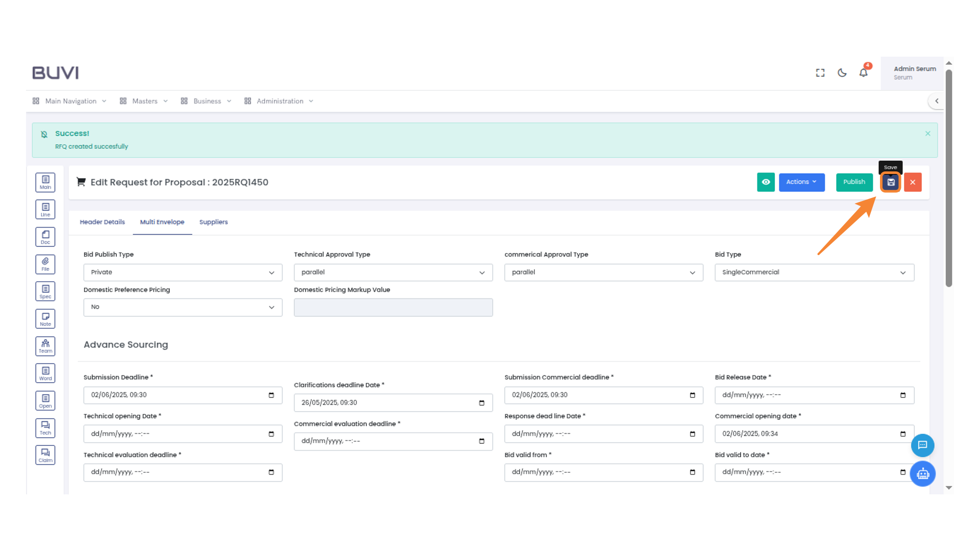Click the File attachment sidebar icon
980x551 pixels.
[45, 264]
